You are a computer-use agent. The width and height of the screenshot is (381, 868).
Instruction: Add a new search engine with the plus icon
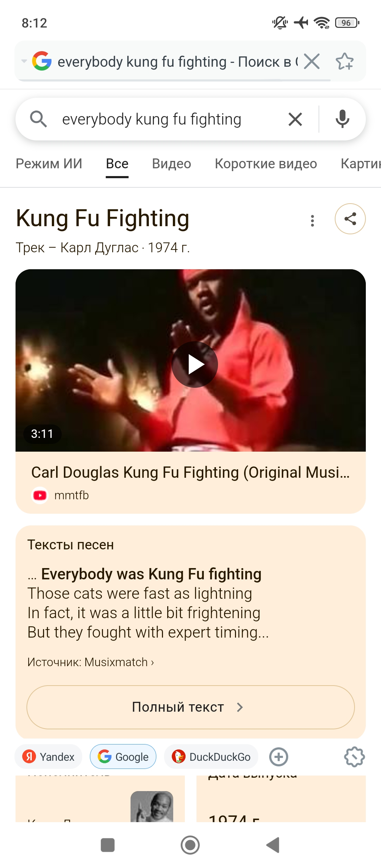[x=279, y=757]
